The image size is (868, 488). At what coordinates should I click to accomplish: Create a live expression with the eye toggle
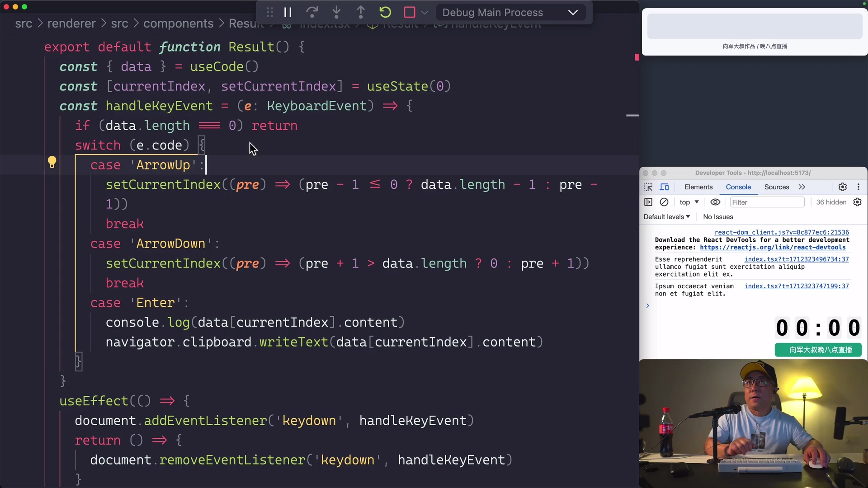715,202
